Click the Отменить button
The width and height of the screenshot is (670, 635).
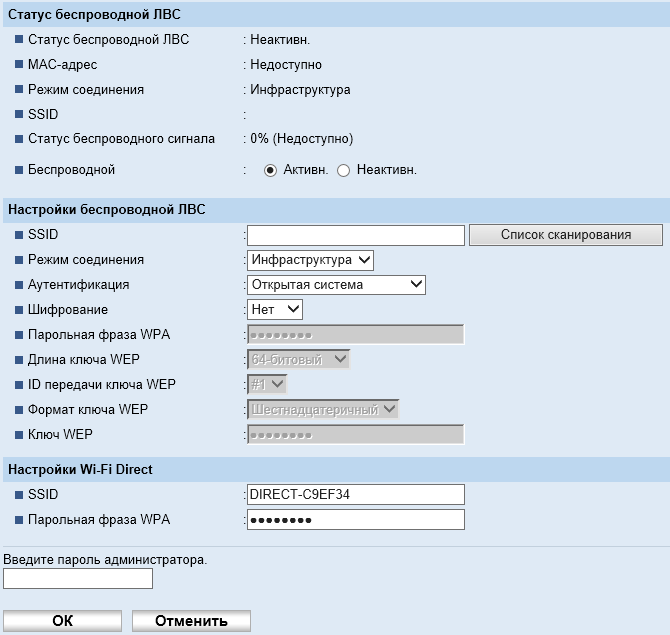(x=191, y=621)
